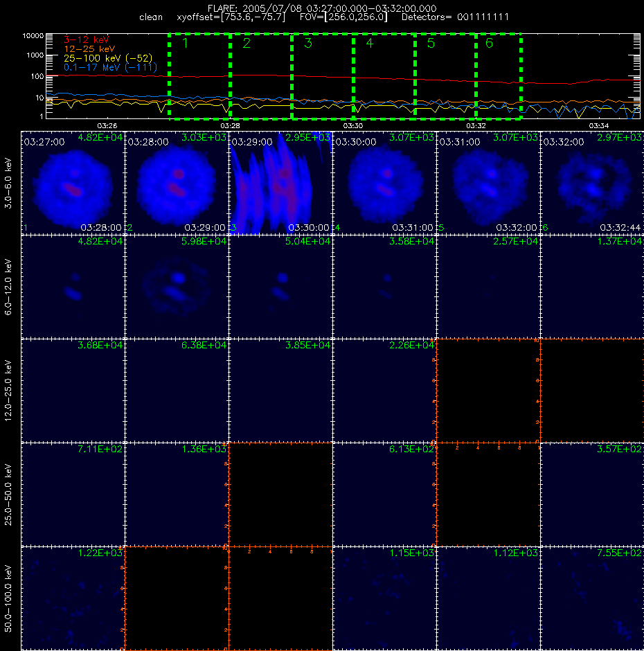Image resolution: width=644 pixels, height=651 pixels.
Task: Click the blue 0.1-17 MeV (-111) legend entry
Action: tap(110, 67)
